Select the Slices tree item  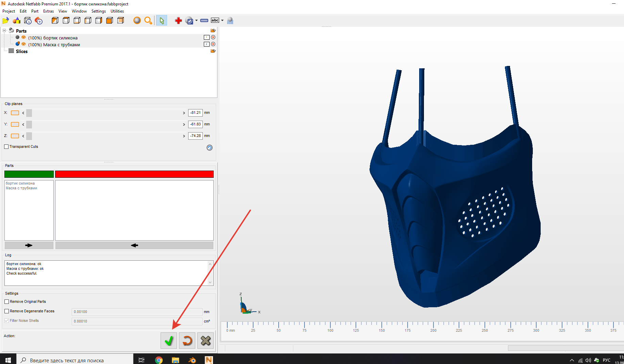(21, 51)
